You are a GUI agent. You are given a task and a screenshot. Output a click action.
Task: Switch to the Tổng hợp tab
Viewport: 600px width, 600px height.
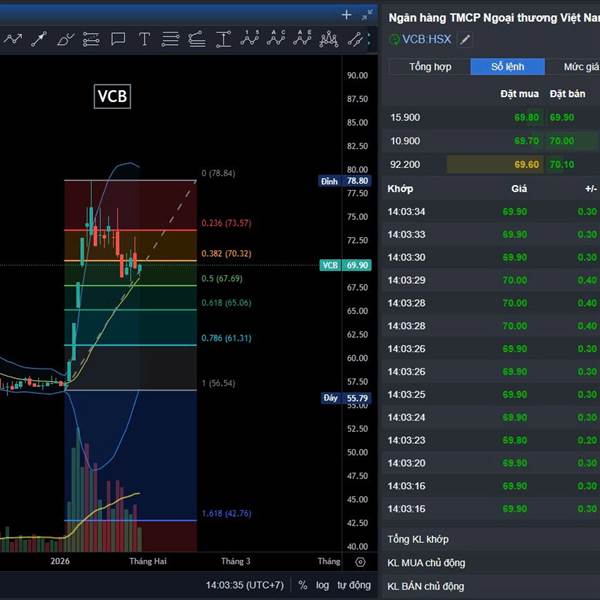tap(430, 67)
